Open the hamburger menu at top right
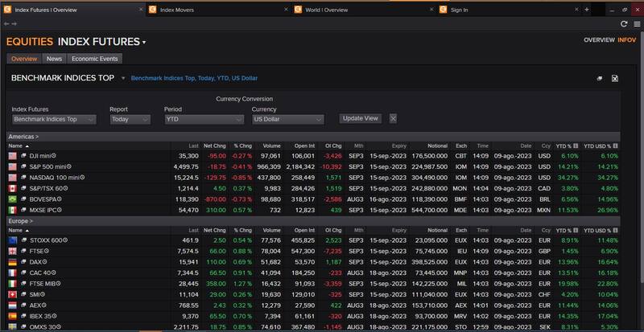644x332 pixels. pos(635,24)
